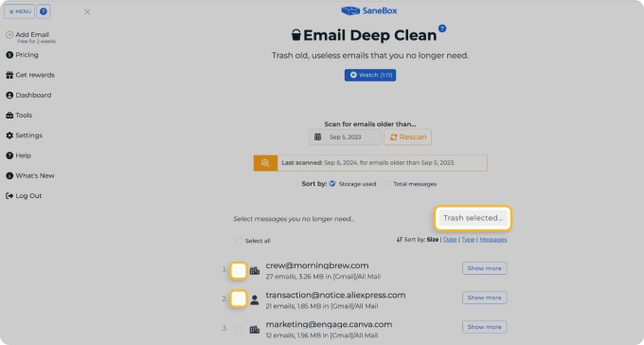The width and height of the screenshot is (644, 345).
Task: Click the help badge next to Email Deep Clean
Action: tap(442, 28)
